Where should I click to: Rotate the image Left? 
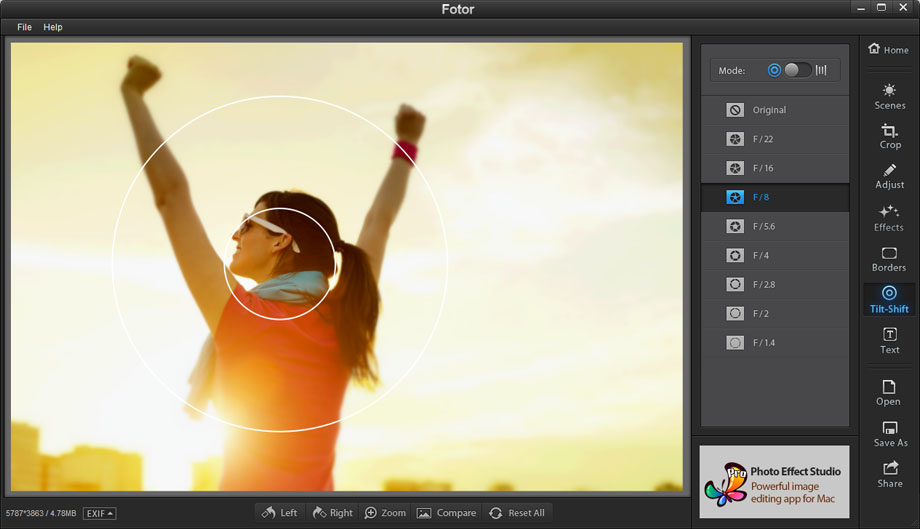click(x=279, y=513)
